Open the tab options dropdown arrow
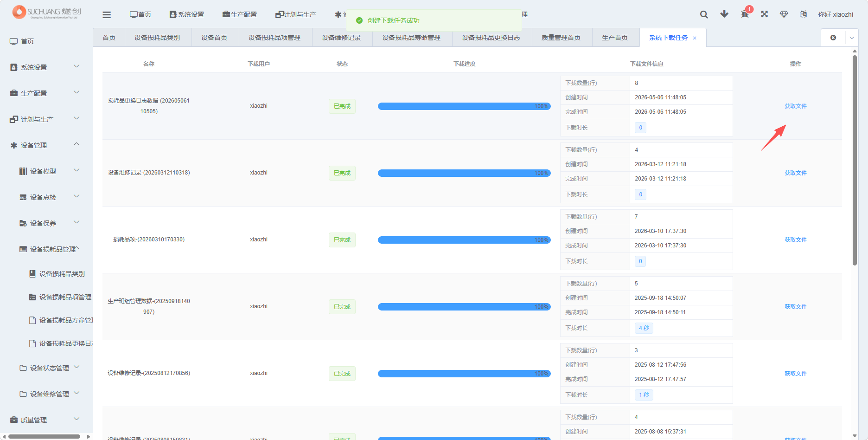 [852, 38]
